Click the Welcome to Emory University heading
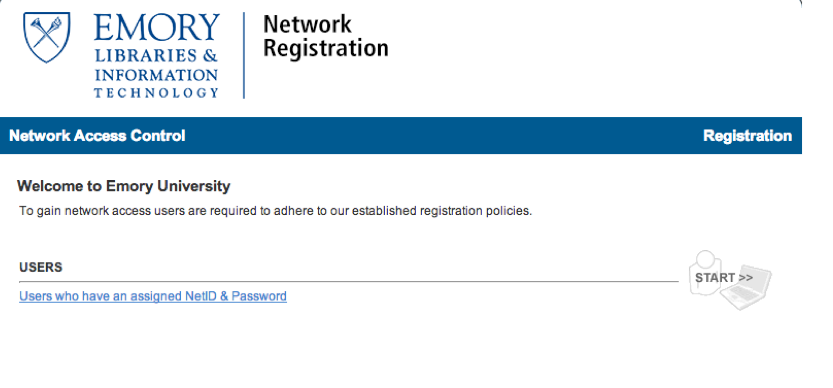This screenshot has width=833, height=388. pos(124,186)
